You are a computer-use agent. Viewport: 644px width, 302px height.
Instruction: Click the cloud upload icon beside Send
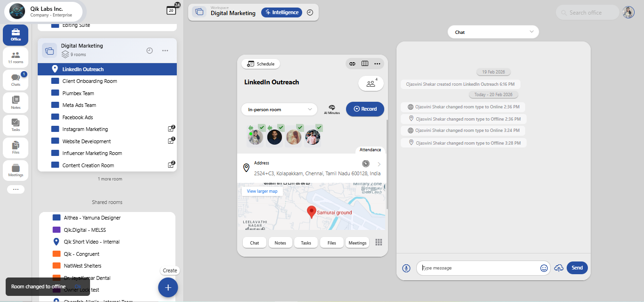[559, 268]
